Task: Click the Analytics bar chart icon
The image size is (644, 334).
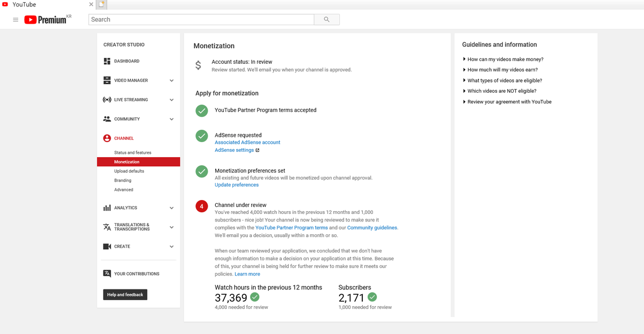Action: (x=107, y=208)
